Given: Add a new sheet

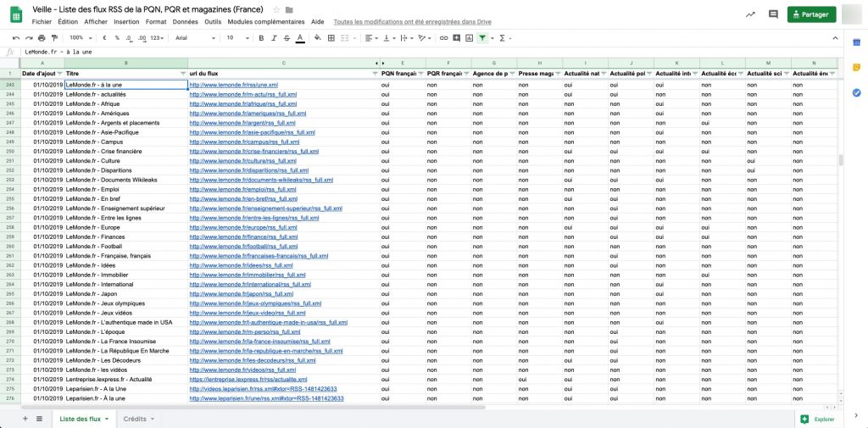Looking at the screenshot, I should pyautogui.click(x=25, y=419).
